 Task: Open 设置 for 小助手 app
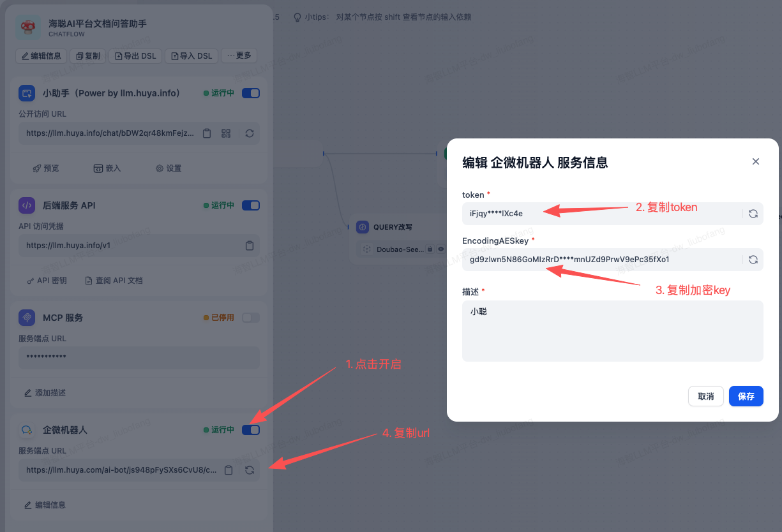pos(169,168)
